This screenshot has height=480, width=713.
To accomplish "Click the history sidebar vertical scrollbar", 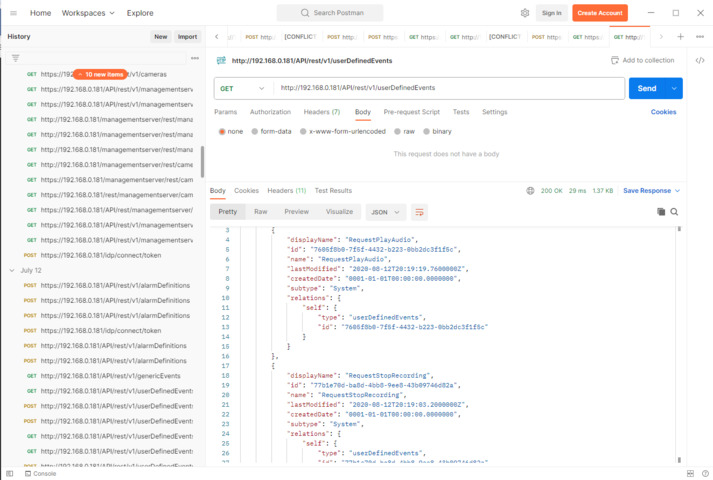I will (x=202, y=160).
